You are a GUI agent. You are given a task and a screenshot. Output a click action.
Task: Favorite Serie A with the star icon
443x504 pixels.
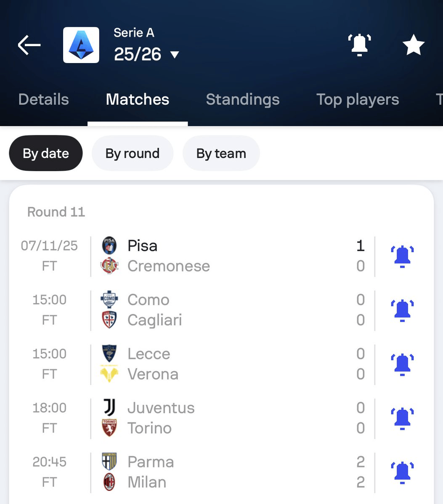point(413,45)
